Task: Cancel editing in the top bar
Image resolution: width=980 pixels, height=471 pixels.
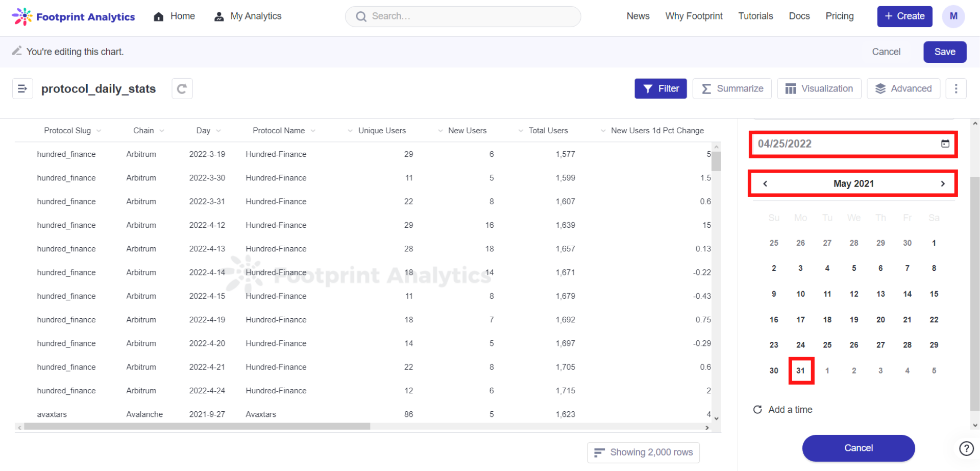Action: point(886,52)
